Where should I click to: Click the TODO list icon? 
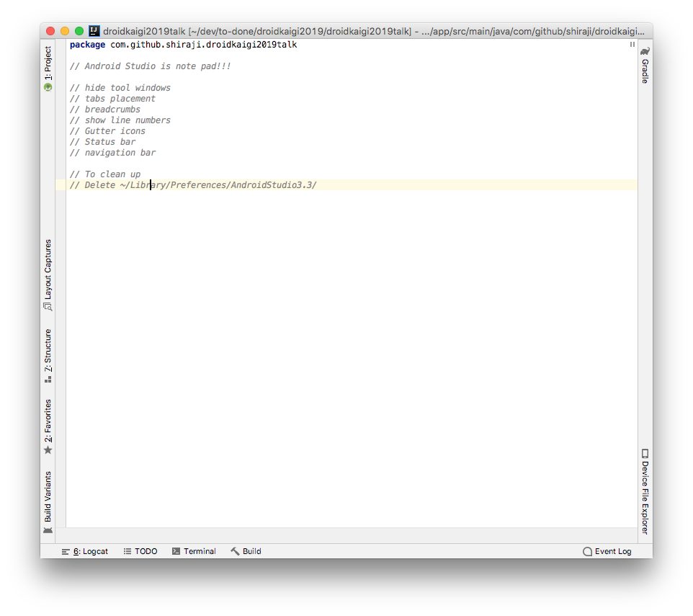(128, 551)
